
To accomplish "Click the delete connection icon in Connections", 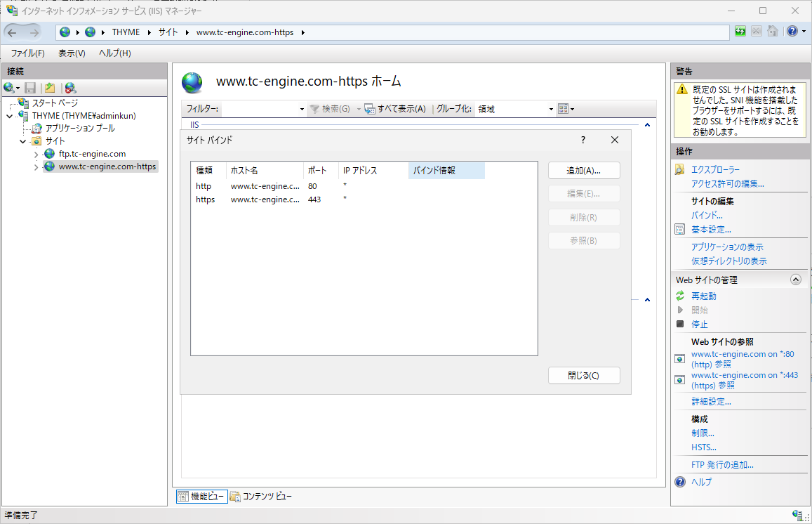I will pyautogui.click(x=70, y=88).
